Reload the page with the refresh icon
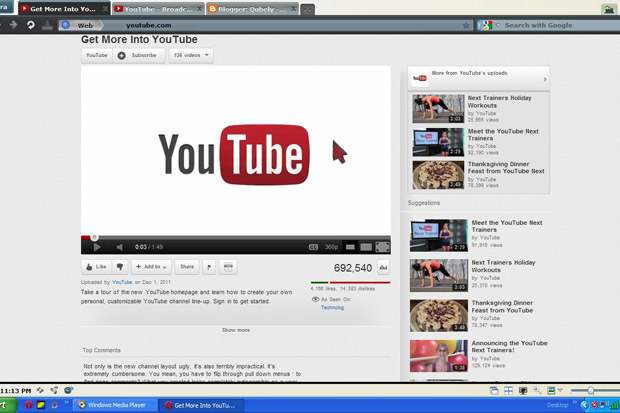This screenshot has height=413, width=620. (x=30, y=25)
